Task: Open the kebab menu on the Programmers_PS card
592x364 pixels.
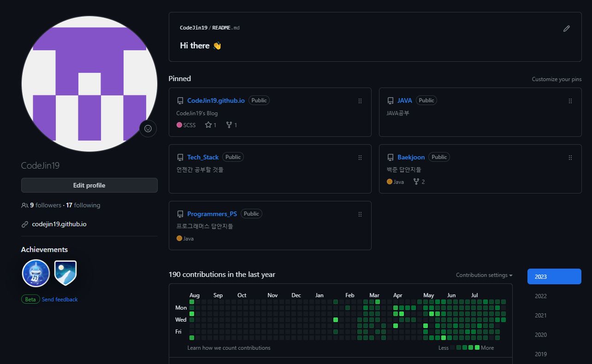Action: [x=360, y=214]
